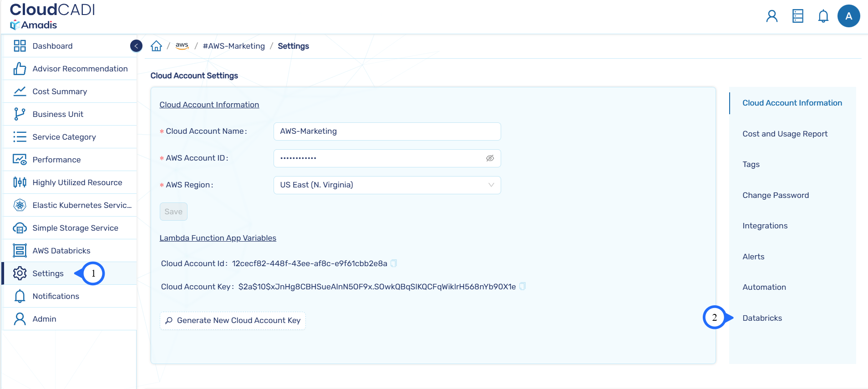Click the Simple Storage Service cloud icon
Screen dimensions: 868x389
point(20,228)
